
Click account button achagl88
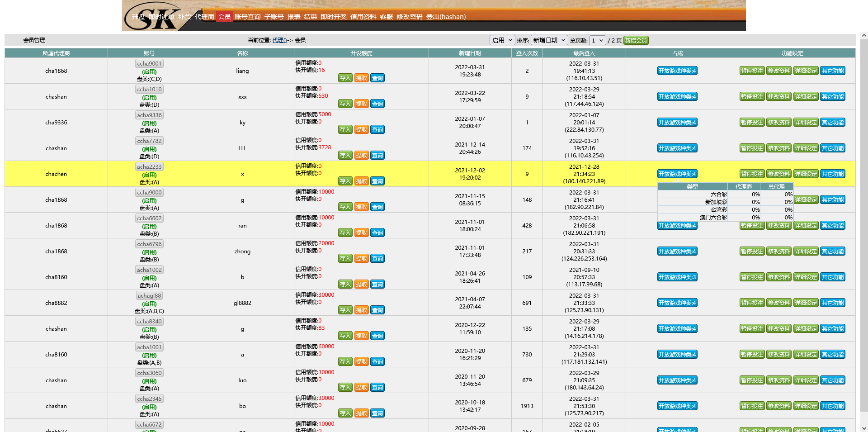point(149,296)
